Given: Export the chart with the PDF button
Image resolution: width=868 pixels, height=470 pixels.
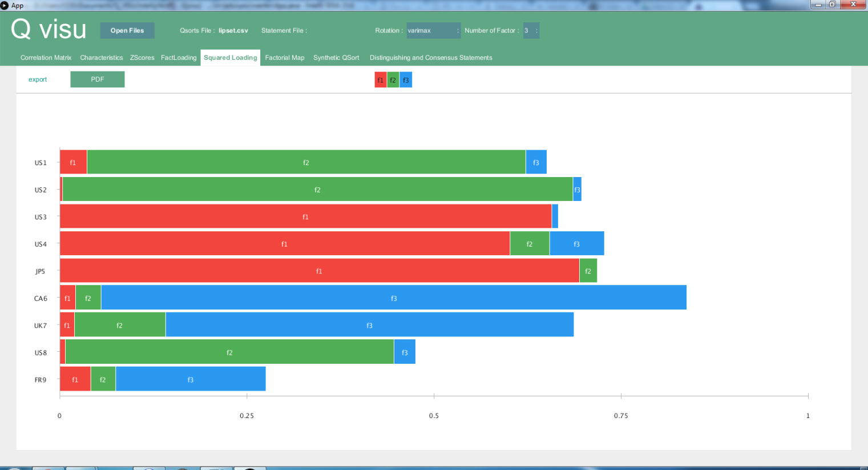Looking at the screenshot, I should [98, 79].
